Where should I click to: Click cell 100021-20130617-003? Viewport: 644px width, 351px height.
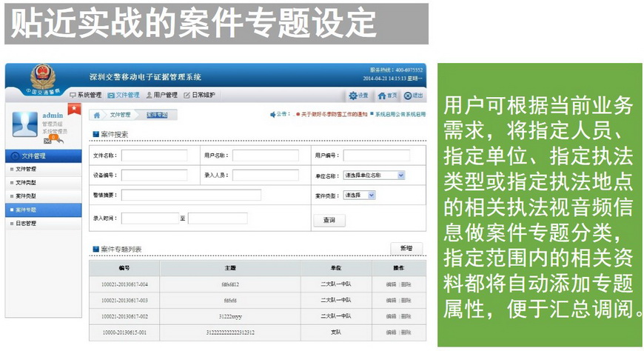click(124, 301)
